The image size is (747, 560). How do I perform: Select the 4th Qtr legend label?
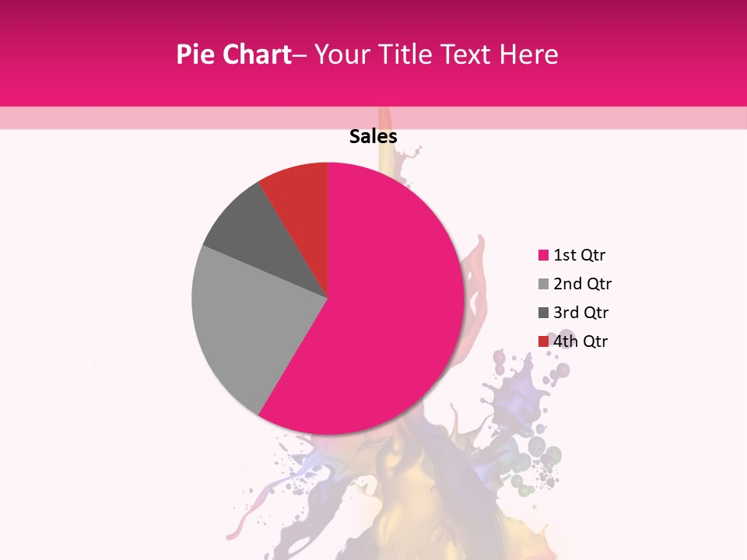(580, 341)
